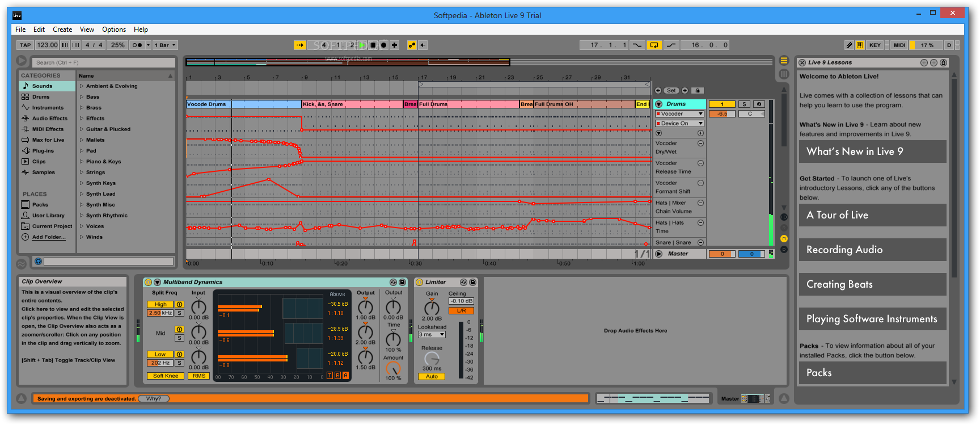Click the Punch-In switch
Screen dimensions: 980x425
click(638, 45)
